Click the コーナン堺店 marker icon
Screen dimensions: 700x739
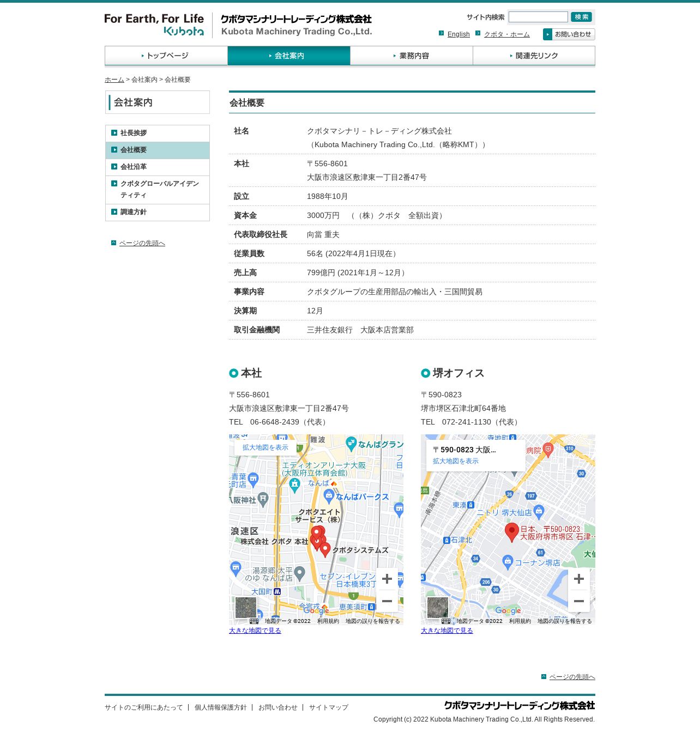(508, 562)
